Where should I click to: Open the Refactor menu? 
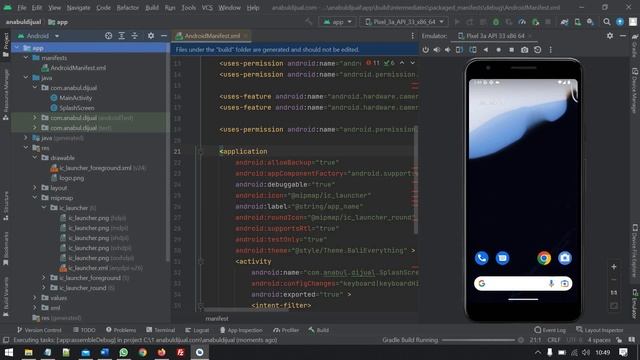tap(127, 8)
